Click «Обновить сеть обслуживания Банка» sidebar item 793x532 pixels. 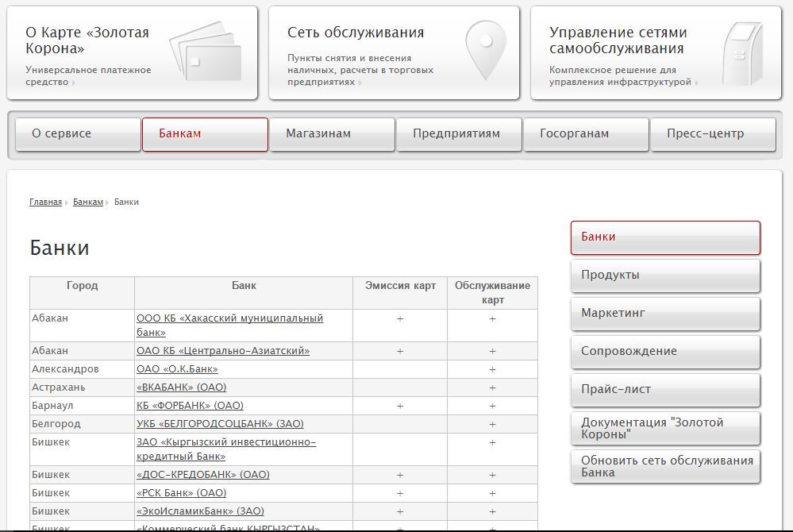pyautogui.click(x=665, y=466)
